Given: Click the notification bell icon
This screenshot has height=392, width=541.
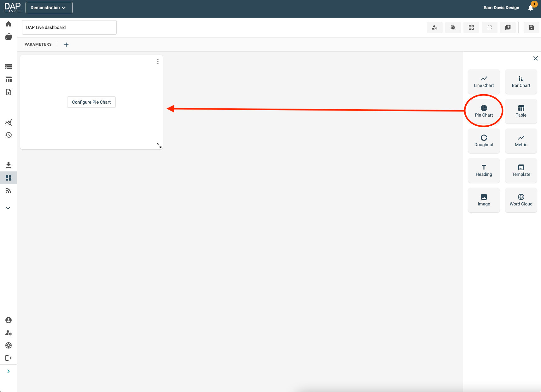Looking at the screenshot, I should (531, 8).
